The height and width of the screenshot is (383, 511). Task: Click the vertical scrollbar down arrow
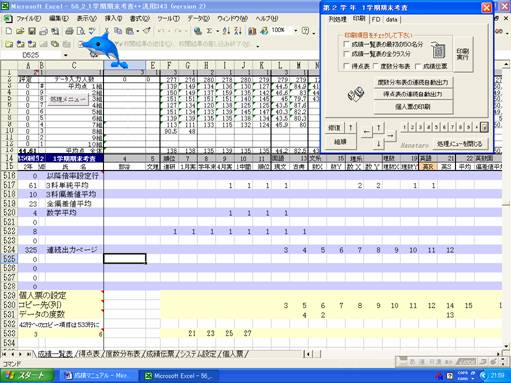(506, 346)
